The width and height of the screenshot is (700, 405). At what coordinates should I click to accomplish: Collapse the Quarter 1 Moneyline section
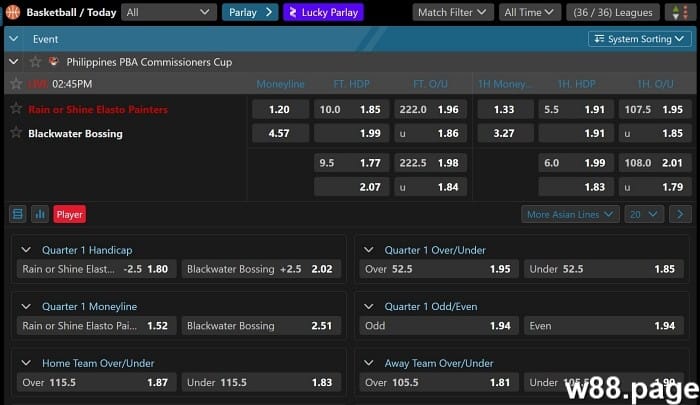(x=26, y=306)
